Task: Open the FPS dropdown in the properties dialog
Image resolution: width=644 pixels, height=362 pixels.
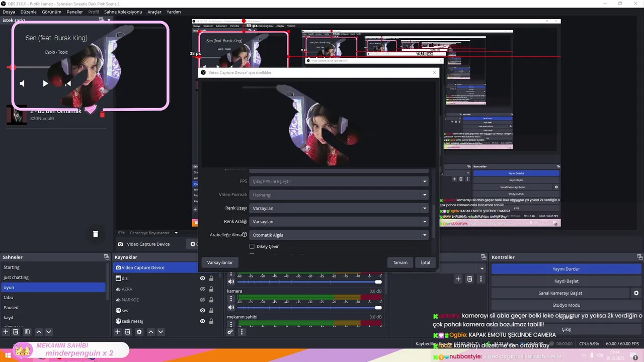Action: [339, 181]
